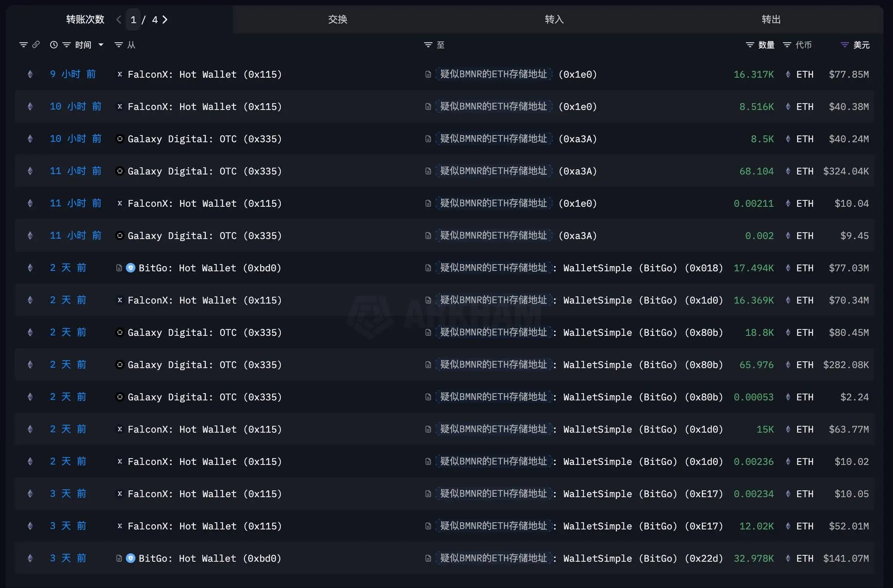Toggle the filter beside the 从 column label
Image resolution: width=893 pixels, height=588 pixels.
click(118, 45)
